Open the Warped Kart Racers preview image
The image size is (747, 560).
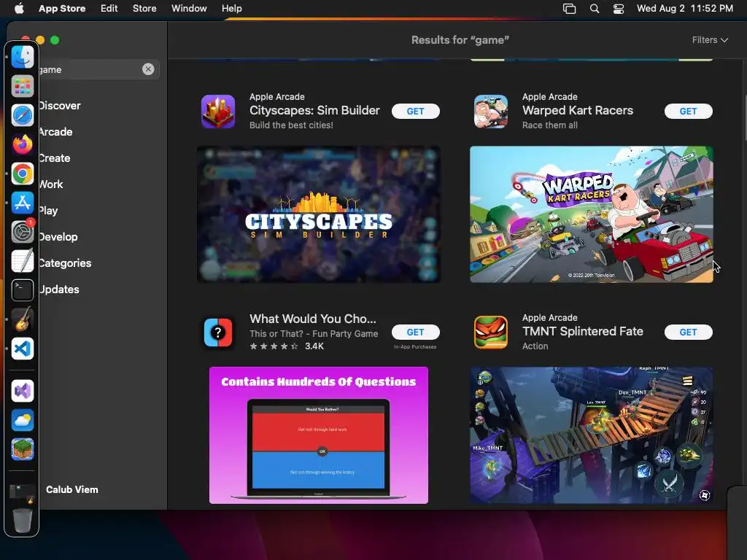click(591, 214)
